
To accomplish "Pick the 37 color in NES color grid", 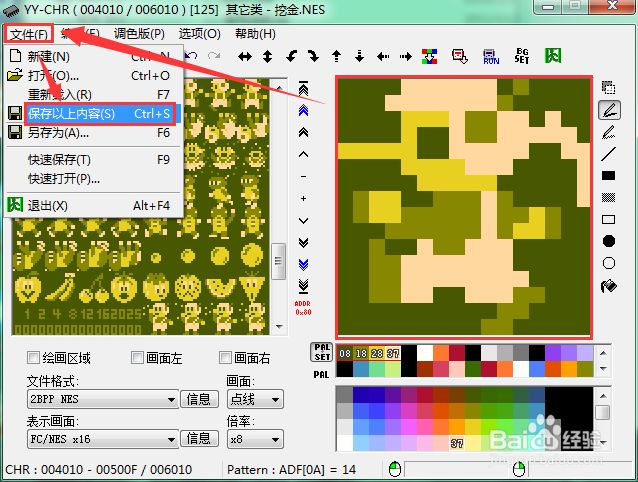I will (457, 443).
